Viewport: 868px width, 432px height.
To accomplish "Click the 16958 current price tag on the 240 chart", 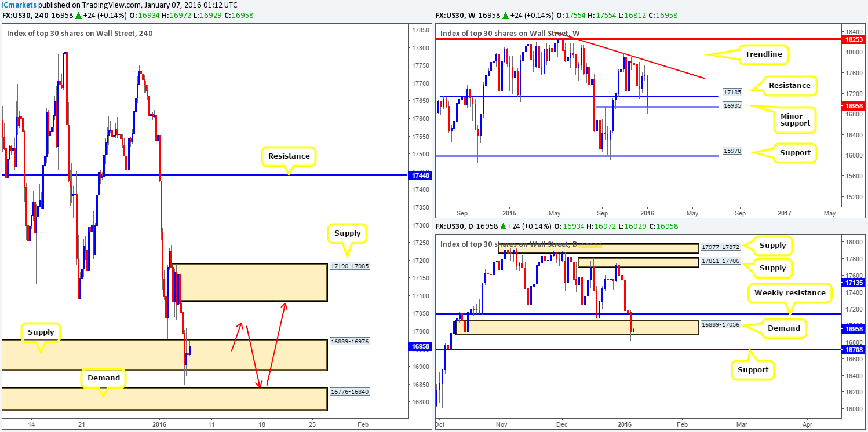I will (x=420, y=346).
